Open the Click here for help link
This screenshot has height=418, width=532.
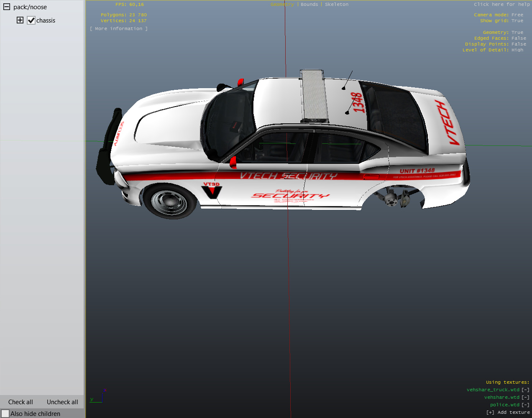501,5
